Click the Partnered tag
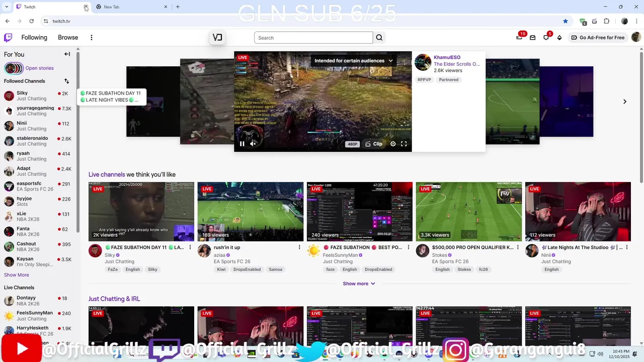Screen dimensions: 644x362 point(449,79)
